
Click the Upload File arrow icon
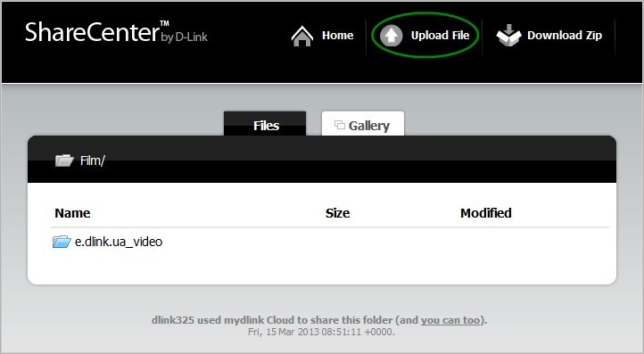391,36
